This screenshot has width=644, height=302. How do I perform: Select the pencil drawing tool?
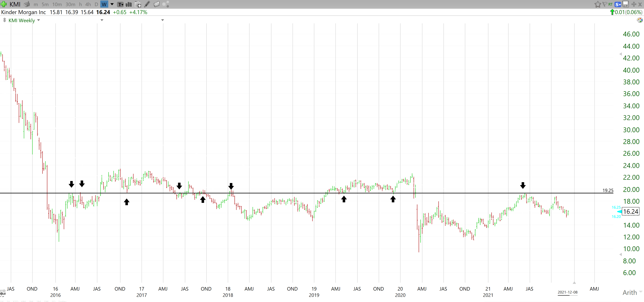click(147, 4)
